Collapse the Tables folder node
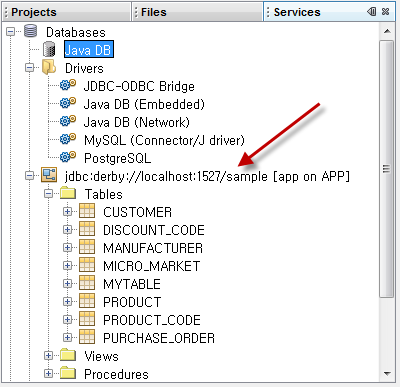Screen dimensions: 400x387 point(49,194)
